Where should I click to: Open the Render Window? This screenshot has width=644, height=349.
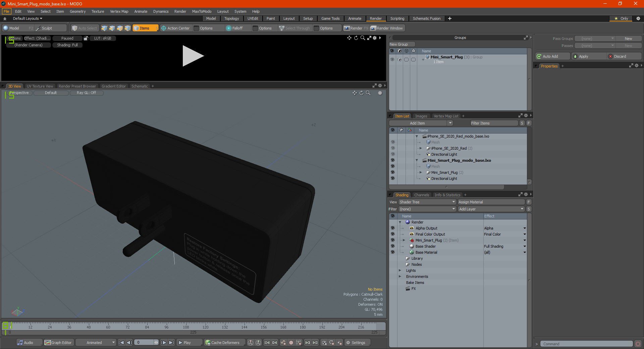point(386,28)
